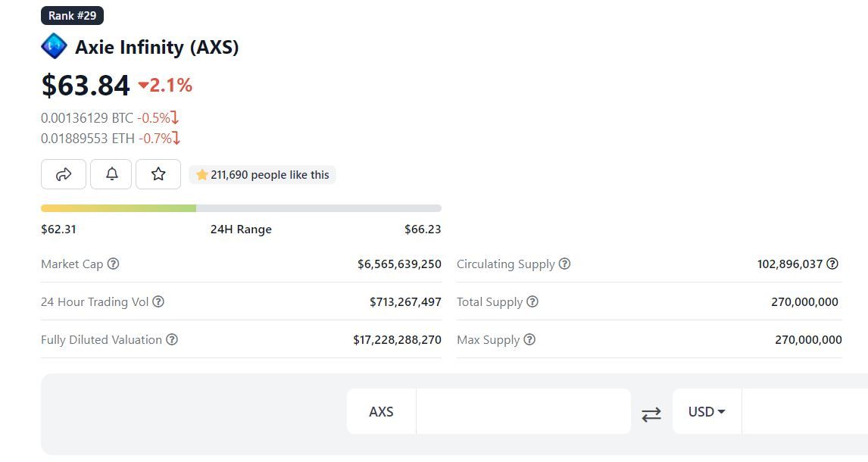Click the Axie Infinity coin logo
The width and height of the screenshot is (868, 462).
click(x=54, y=47)
